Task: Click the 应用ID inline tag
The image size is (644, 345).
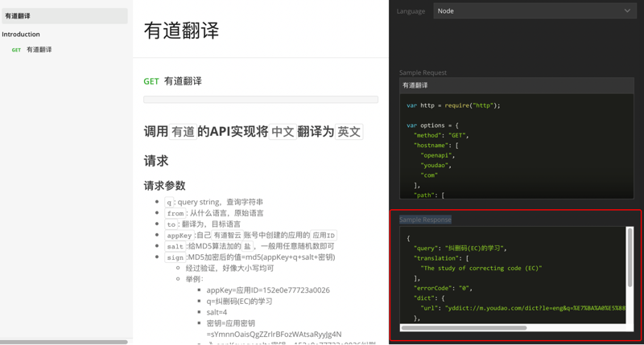Action: pyautogui.click(x=324, y=236)
